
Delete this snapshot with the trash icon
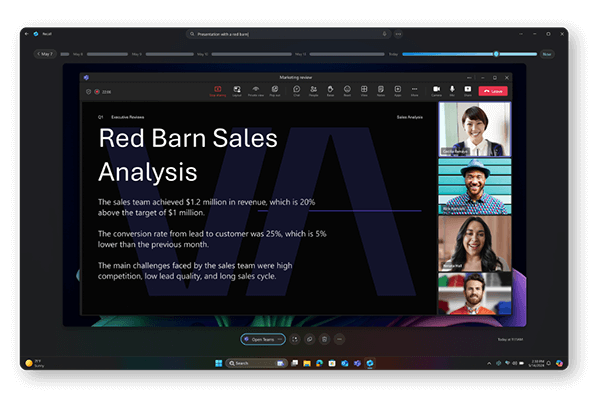point(325,339)
